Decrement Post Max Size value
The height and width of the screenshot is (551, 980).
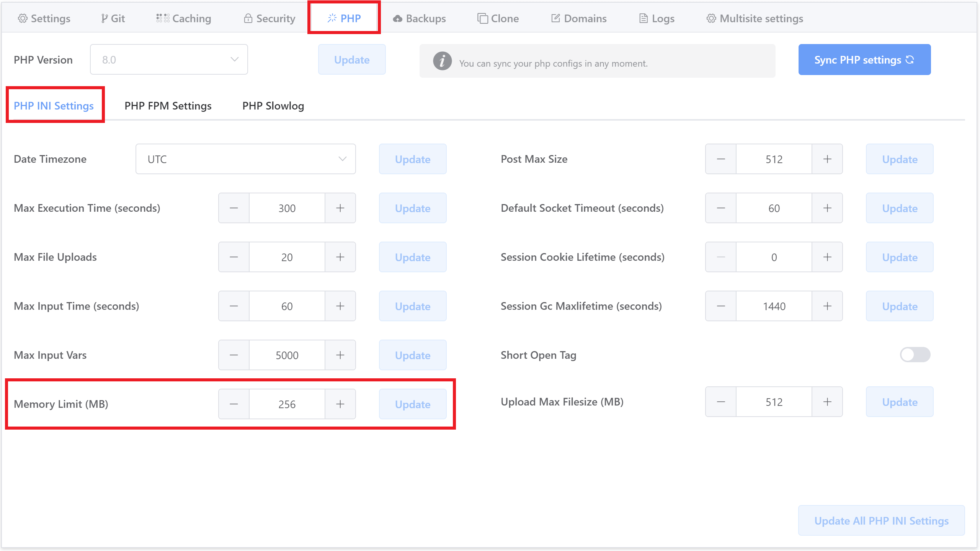[x=722, y=159]
